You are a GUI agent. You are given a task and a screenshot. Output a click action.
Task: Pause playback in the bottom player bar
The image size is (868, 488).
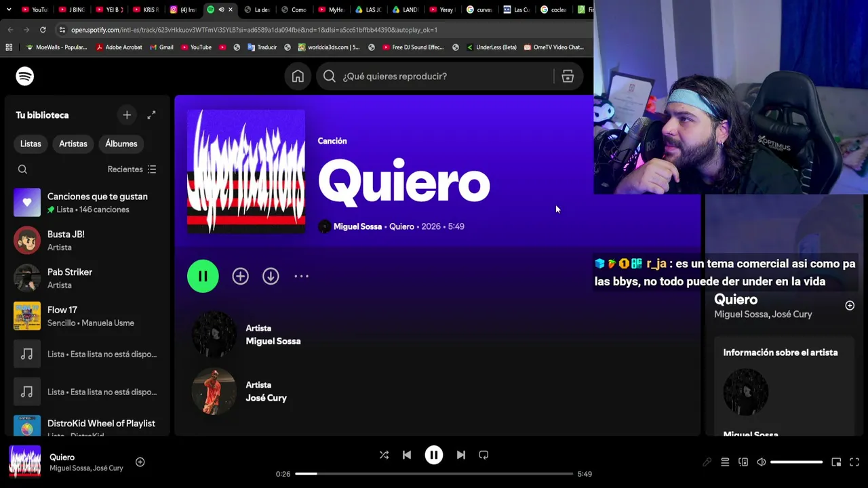pyautogui.click(x=434, y=455)
